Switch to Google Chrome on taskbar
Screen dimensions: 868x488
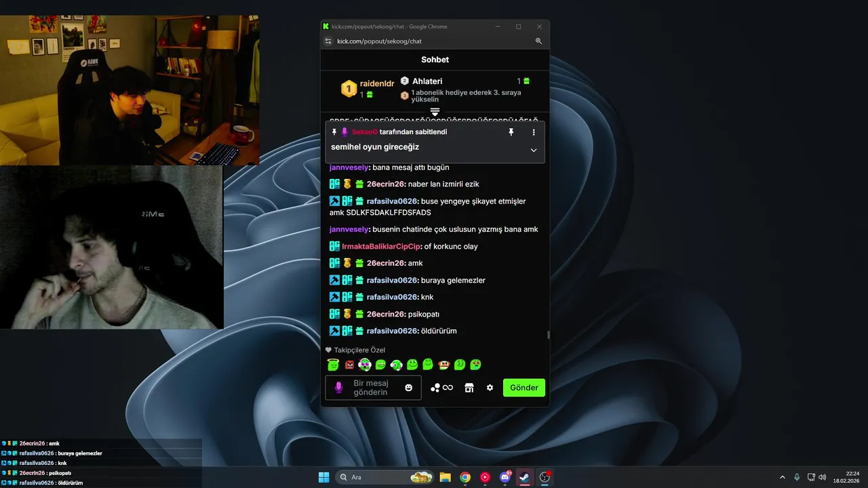[x=465, y=477]
